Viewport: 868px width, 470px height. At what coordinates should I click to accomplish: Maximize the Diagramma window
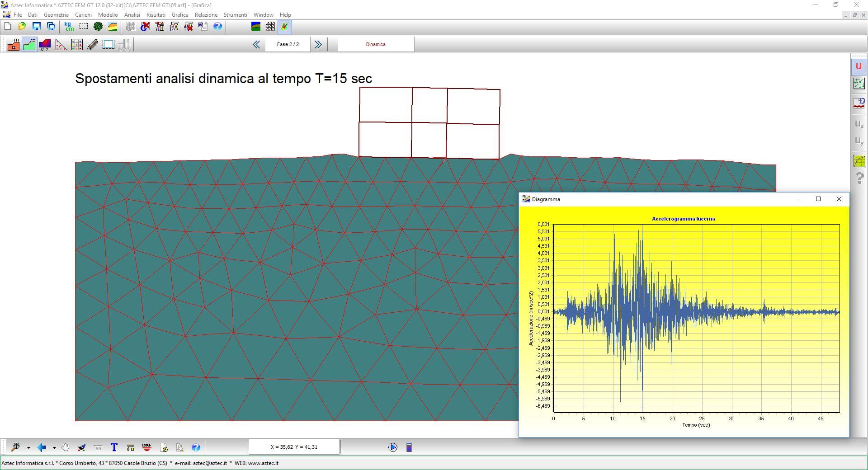[x=818, y=199]
